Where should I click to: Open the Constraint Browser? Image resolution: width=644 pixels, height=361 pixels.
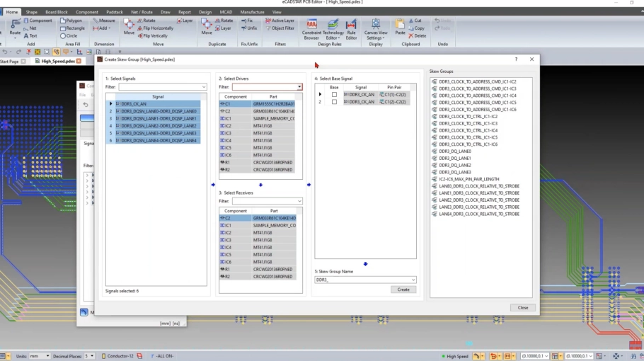311,29
